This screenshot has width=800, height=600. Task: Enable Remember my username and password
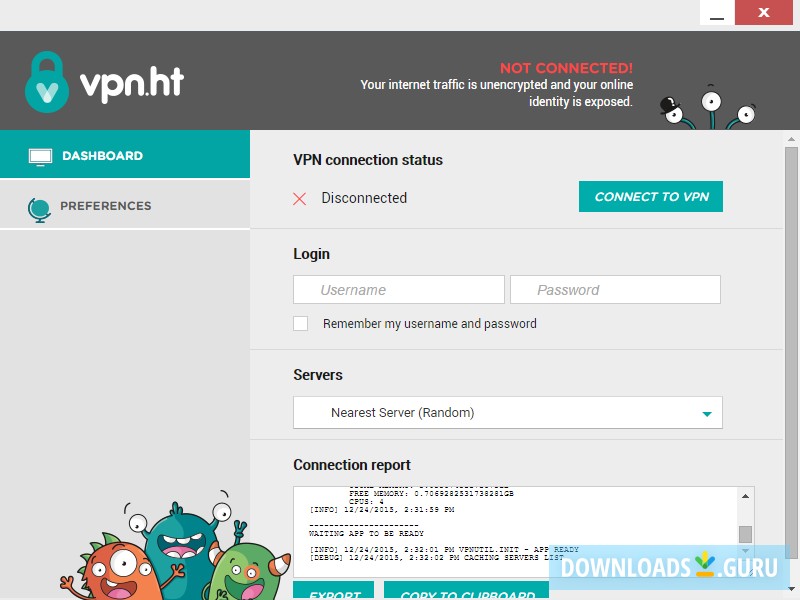tap(300, 323)
